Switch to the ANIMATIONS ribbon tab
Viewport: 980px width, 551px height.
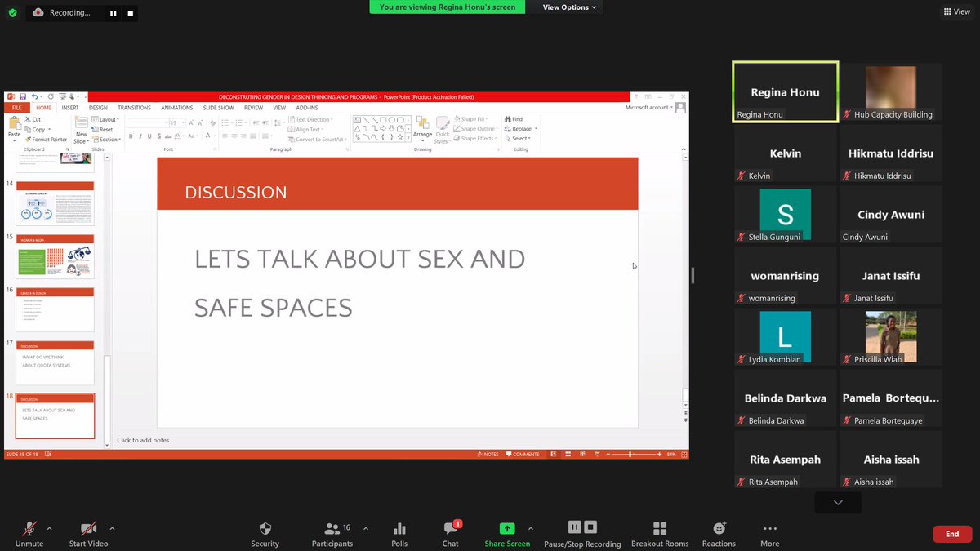coord(177,108)
